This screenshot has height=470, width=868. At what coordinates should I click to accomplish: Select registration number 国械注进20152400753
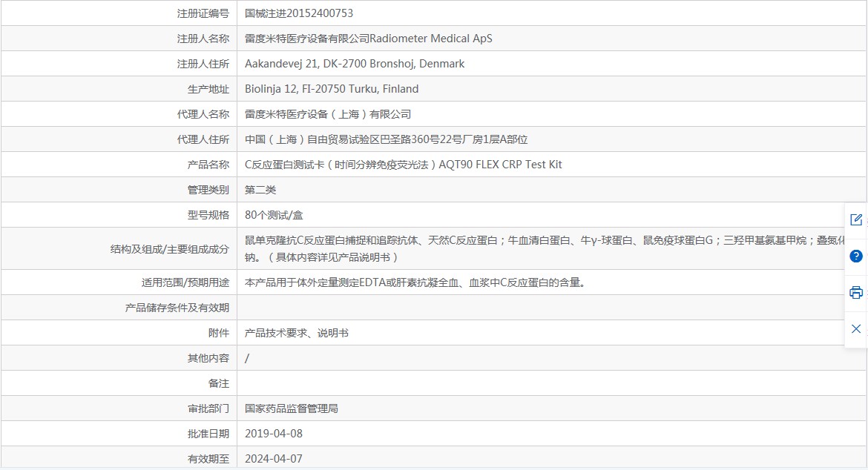tap(299, 13)
